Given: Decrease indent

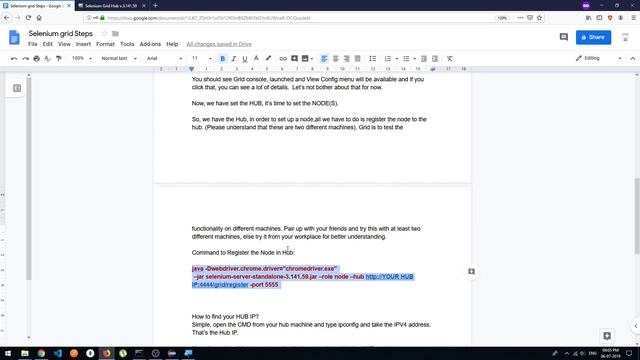Looking at the screenshot, I should (x=424, y=59).
